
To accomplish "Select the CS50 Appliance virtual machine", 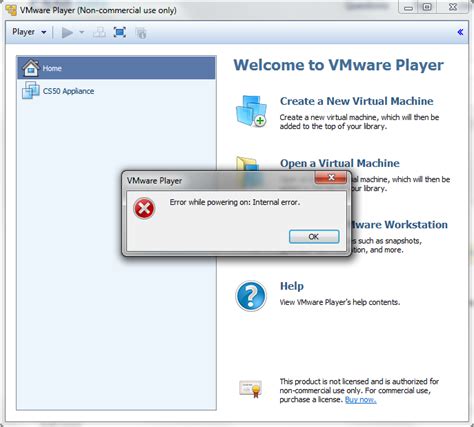I will (x=116, y=91).
